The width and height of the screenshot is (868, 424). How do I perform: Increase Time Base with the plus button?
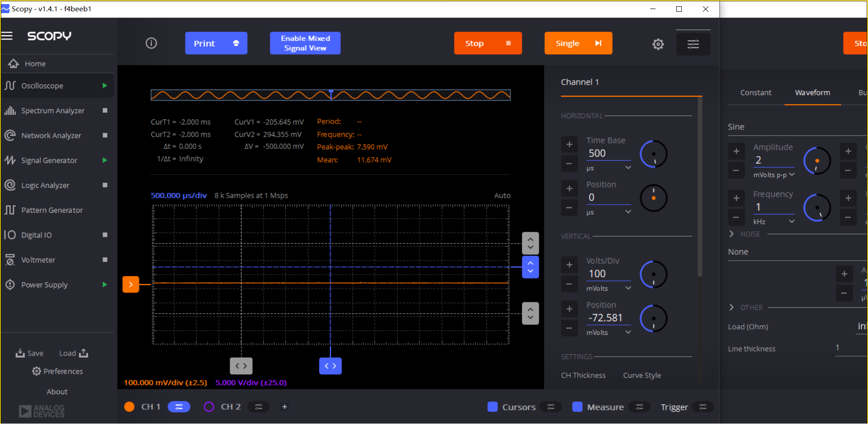569,144
